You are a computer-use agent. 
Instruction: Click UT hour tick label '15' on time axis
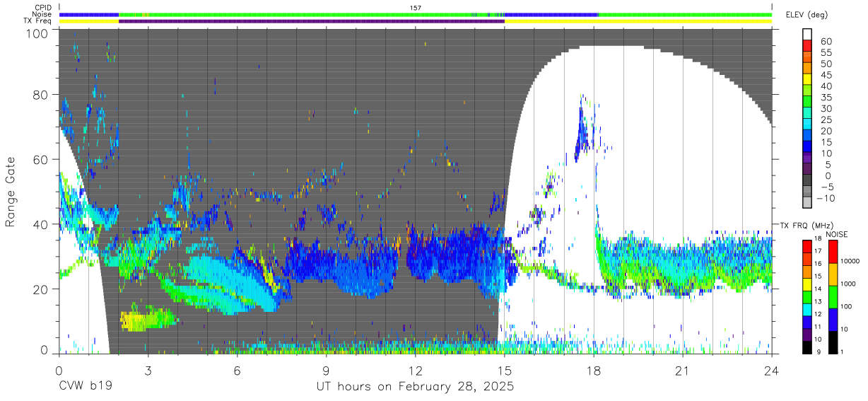click(x=505, y=371)
